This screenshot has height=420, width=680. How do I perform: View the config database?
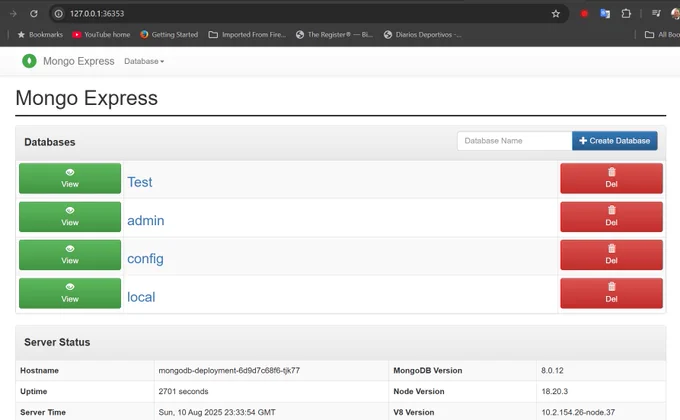tap(70, 255)
